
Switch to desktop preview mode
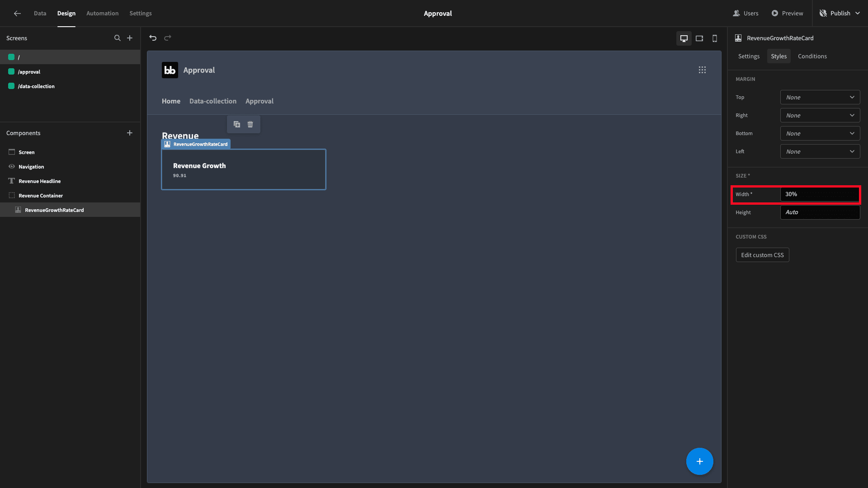point(684,38)
